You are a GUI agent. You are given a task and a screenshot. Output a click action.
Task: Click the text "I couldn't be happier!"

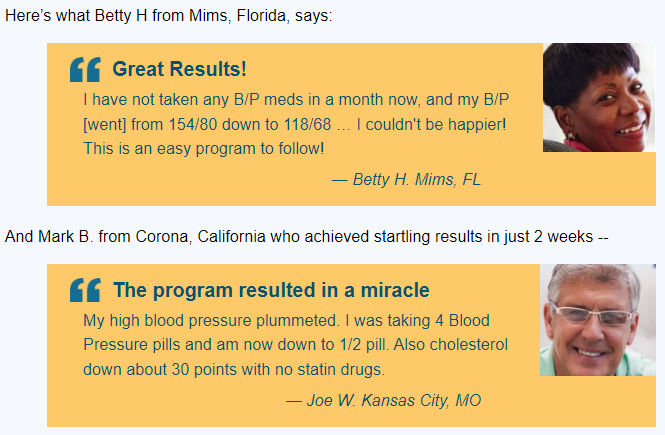[x=431, y=125]
